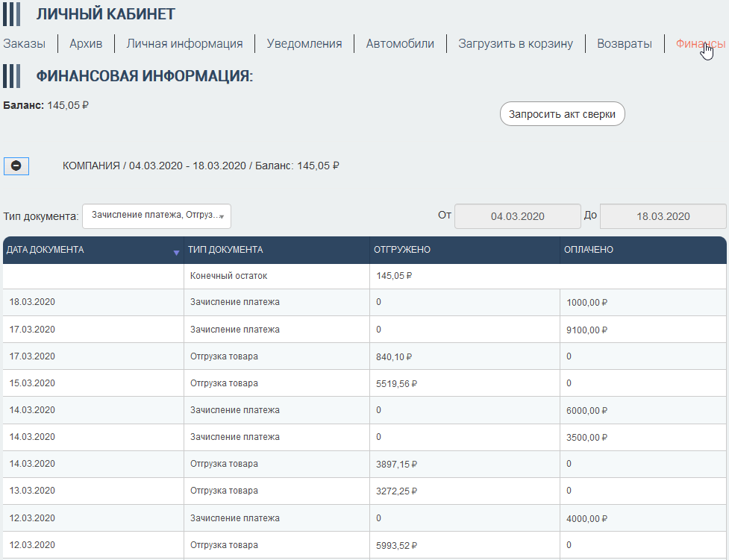Open the Заказы tab

24,44
